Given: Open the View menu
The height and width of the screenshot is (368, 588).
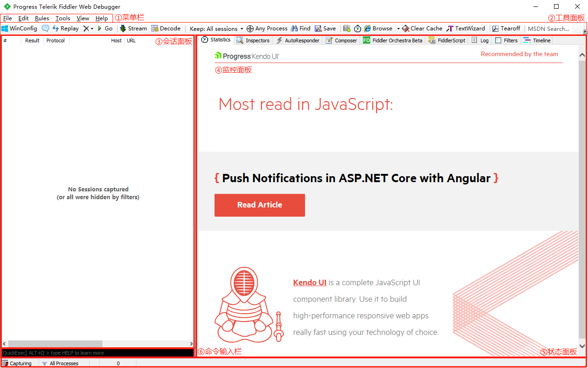Looking at the screenshot, I should (x=83, y=18).
